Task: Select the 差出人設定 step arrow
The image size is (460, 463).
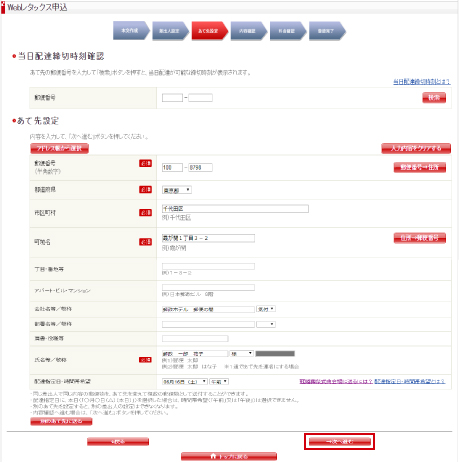Action: tap(170, 31)
